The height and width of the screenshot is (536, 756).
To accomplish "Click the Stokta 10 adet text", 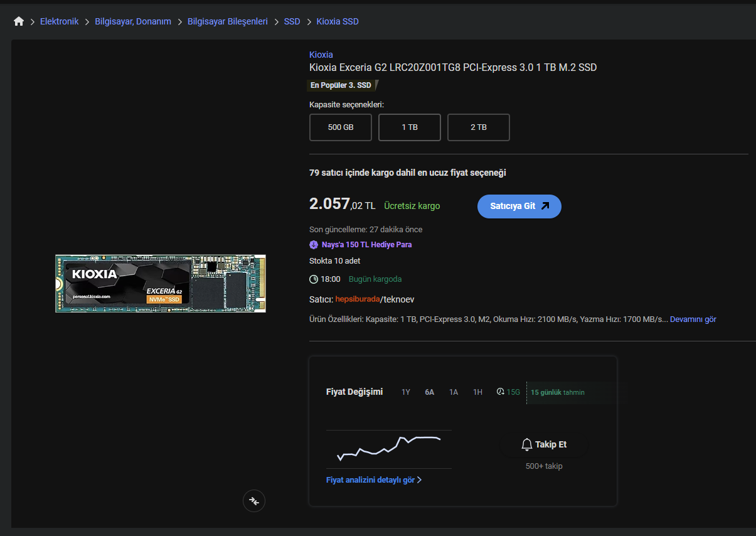I will (335, 261).
